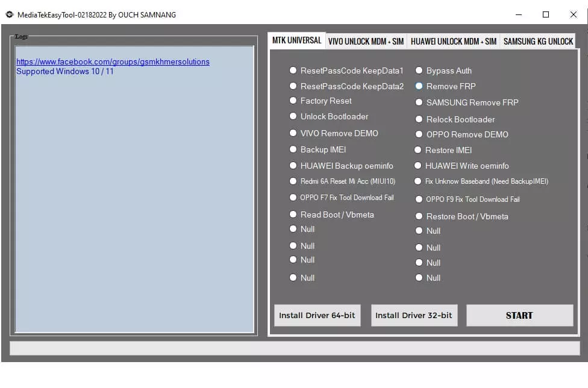588x388 pixels.
Task: Select Read Boot / Vbmeta option
Action: (293, 214)
